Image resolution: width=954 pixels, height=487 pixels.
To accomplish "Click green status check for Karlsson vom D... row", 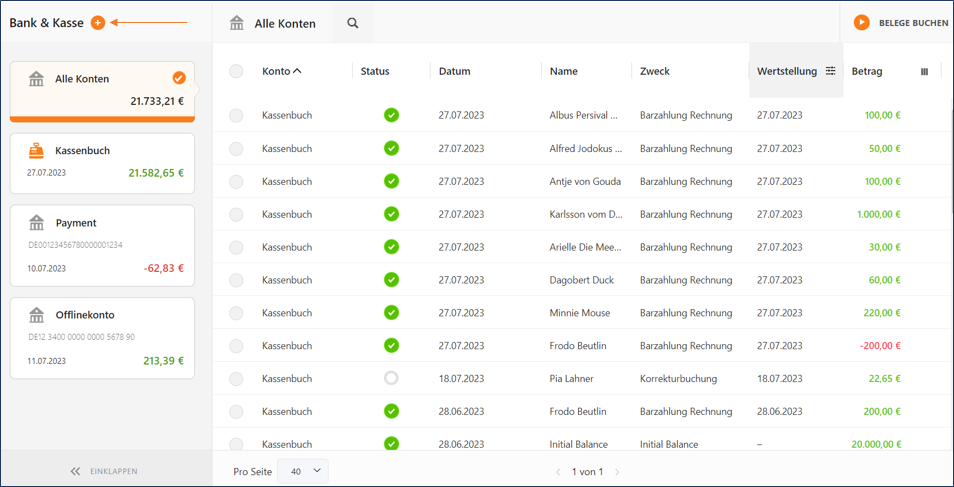I will [x=391, y=214].
